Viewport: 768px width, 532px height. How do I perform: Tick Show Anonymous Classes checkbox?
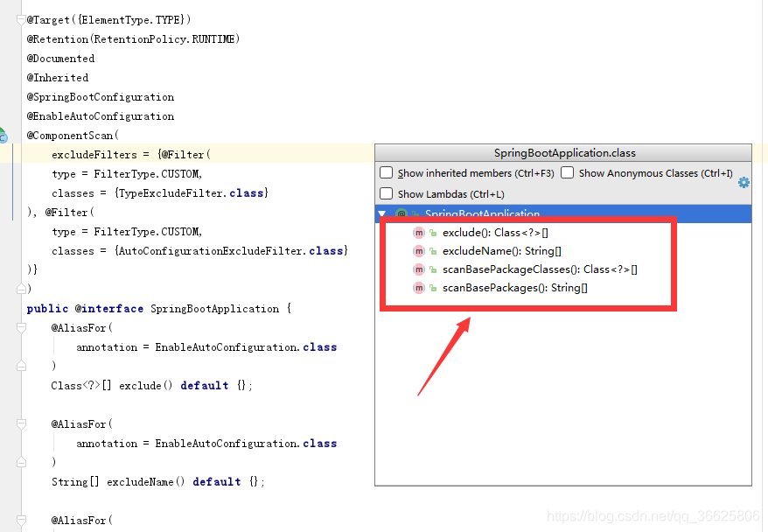(567, 172)
